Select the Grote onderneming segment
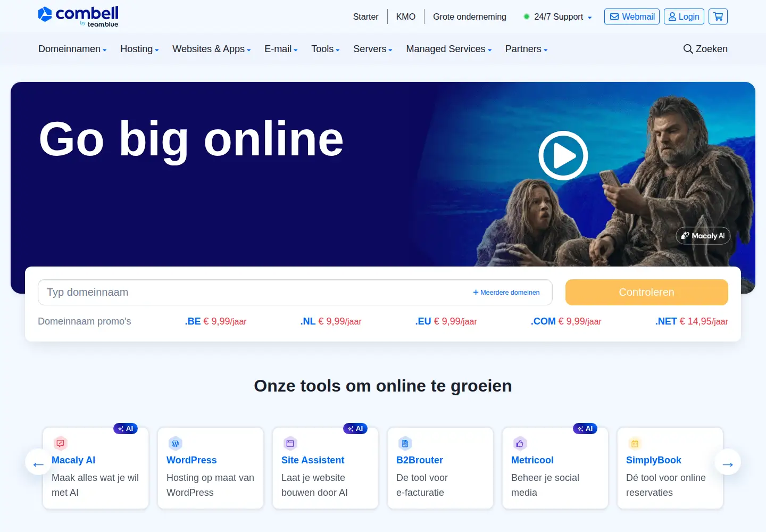 pyautogui.click(x=470, y=16)
